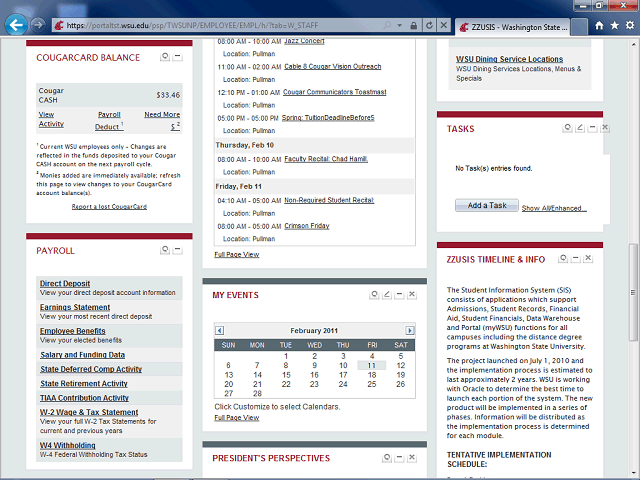The height and width of the screenshot is (480, 640).
Task: Minimize the My Events pagelet
Action: coord(399,294)
